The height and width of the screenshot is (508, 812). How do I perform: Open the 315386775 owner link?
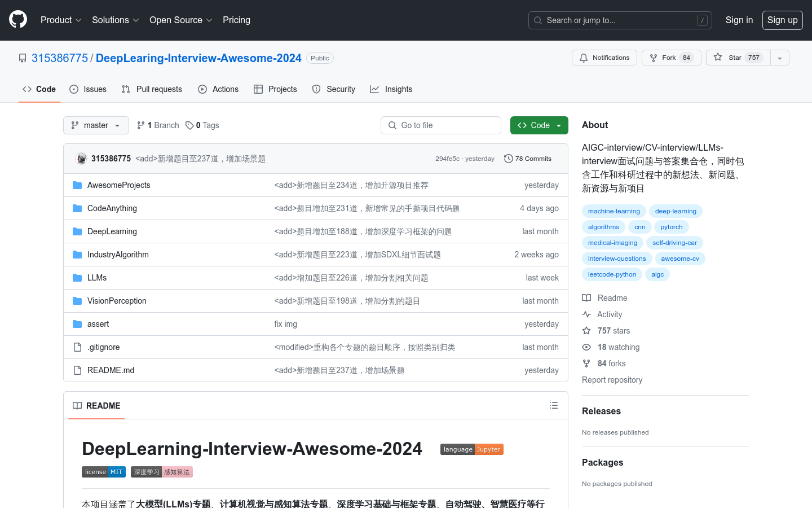60,58
